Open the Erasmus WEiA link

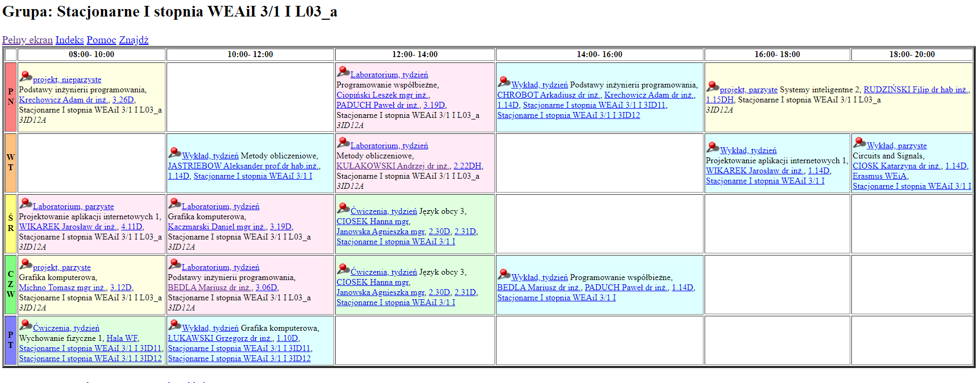click(x=880, y=176)
